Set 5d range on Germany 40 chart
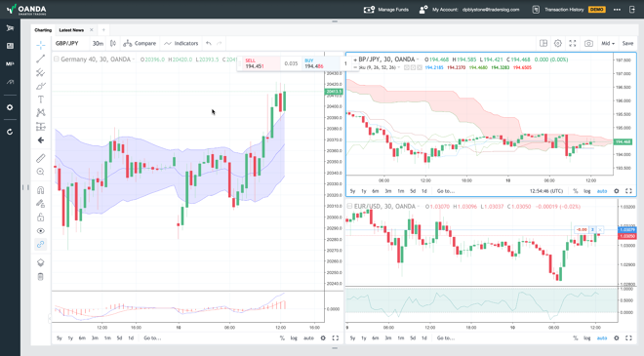The image size is (644, 356). 119,337
